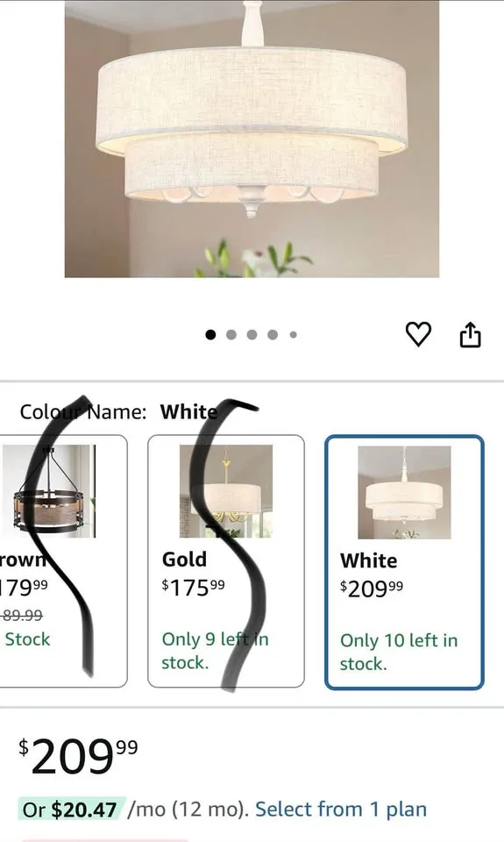504x842 pixels.
Task: Select the White colour option card
Action: (x=404, y=562)
